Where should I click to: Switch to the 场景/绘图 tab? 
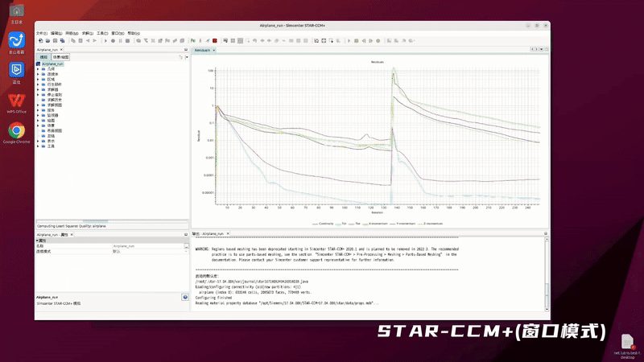click(61, 57)
